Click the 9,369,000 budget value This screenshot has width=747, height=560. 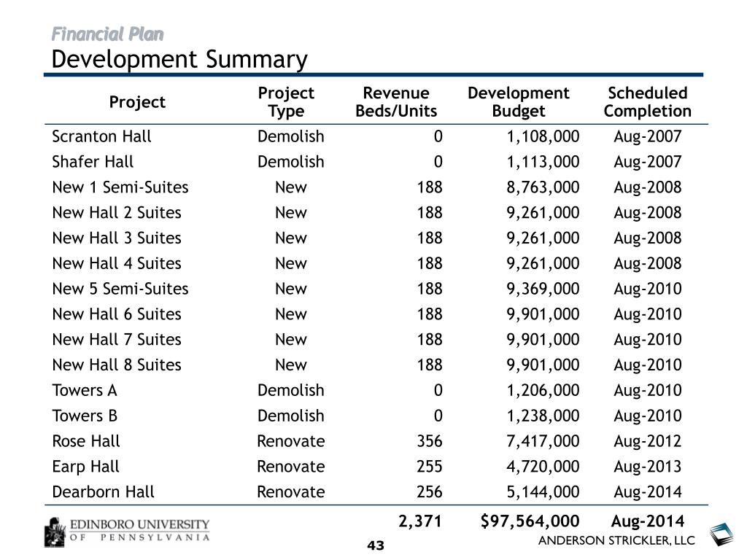pyautogui.click(x=543, y=289)
